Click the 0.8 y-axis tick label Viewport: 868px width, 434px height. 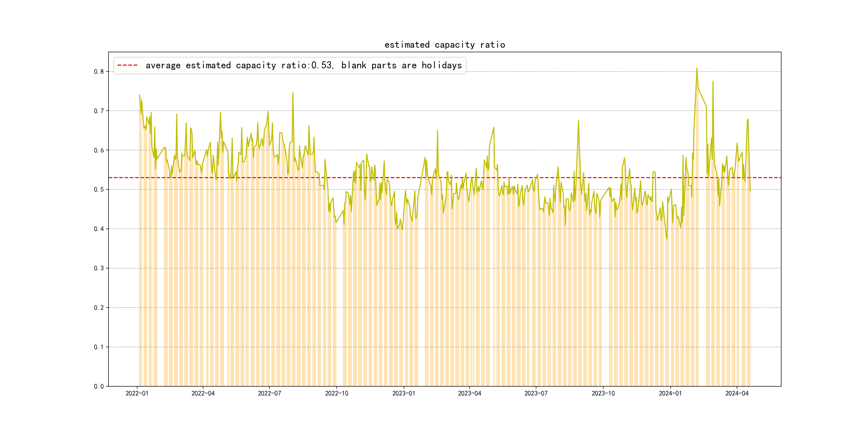pos(99,72)
